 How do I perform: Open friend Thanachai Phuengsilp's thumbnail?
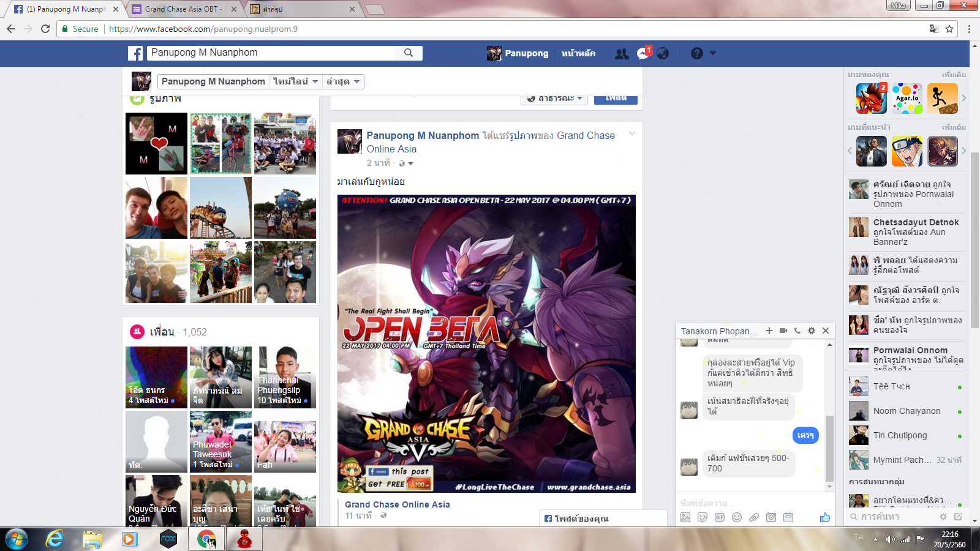(x=285, y=377)
